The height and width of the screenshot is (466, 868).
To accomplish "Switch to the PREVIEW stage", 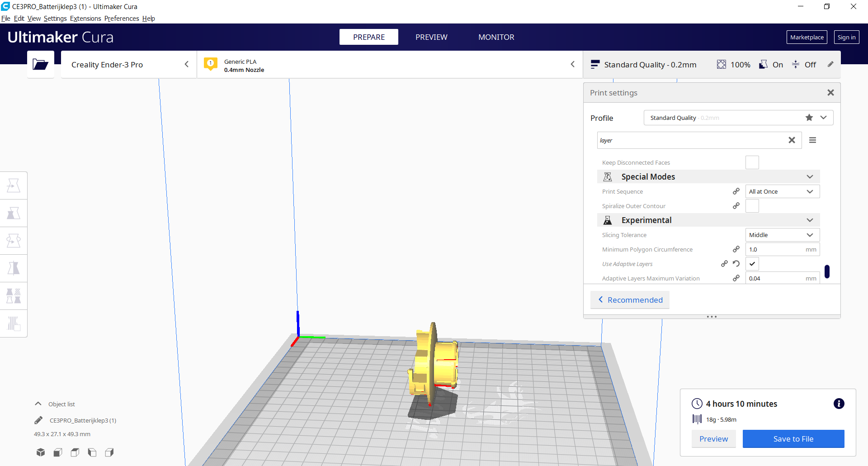I will click(x=431, y=37).
